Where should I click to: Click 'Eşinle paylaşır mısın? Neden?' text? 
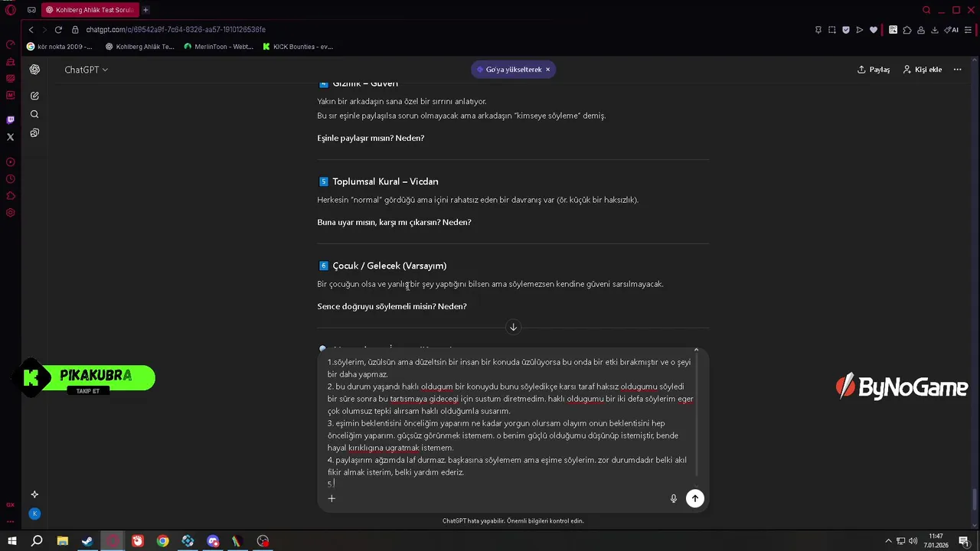click(x=371, y=138)
